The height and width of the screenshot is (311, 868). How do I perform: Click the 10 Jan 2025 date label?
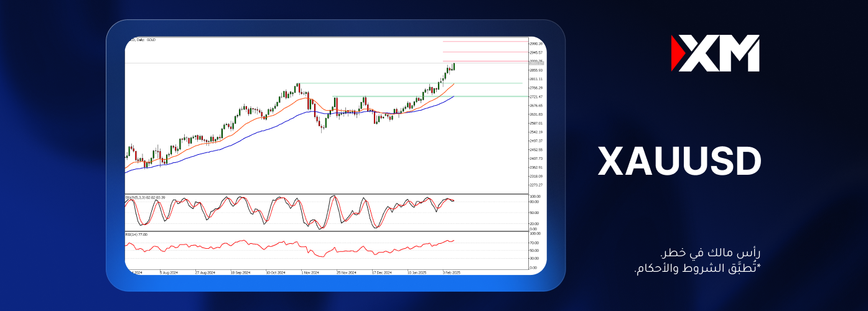[418, 272]
